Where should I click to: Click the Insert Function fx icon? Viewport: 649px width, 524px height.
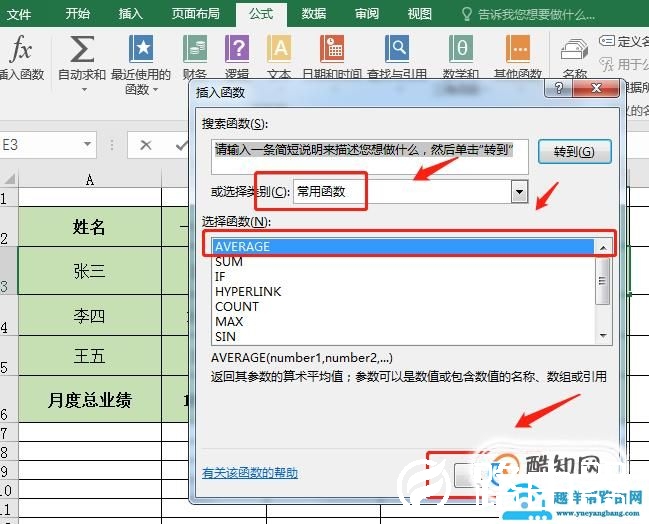coord(21,48)
